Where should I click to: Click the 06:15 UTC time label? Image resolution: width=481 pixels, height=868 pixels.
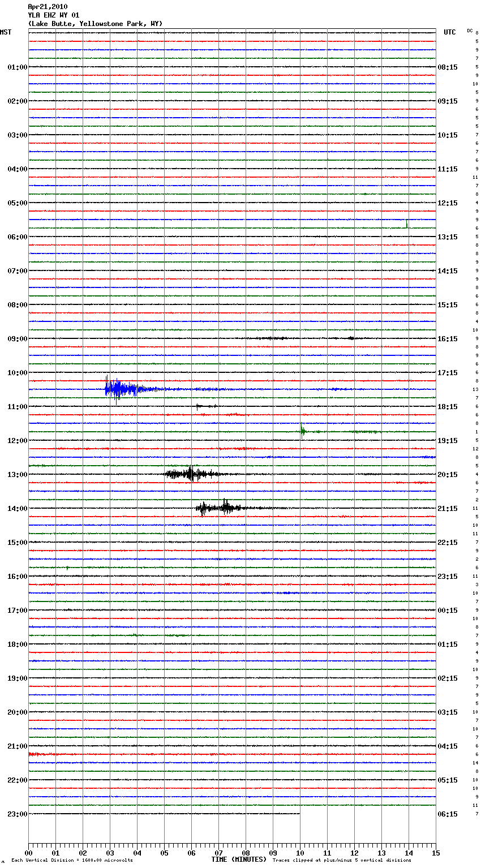448,814
